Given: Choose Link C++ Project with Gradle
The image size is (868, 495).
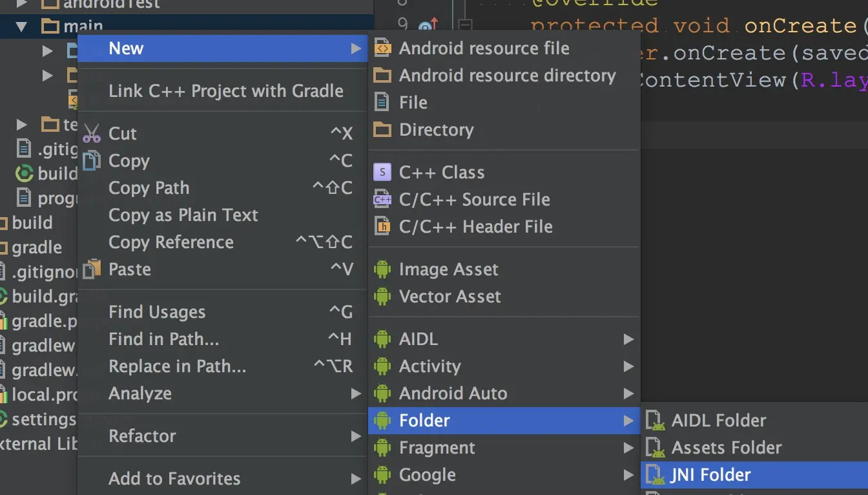Looking at the screenshot, I should (225, 91).
